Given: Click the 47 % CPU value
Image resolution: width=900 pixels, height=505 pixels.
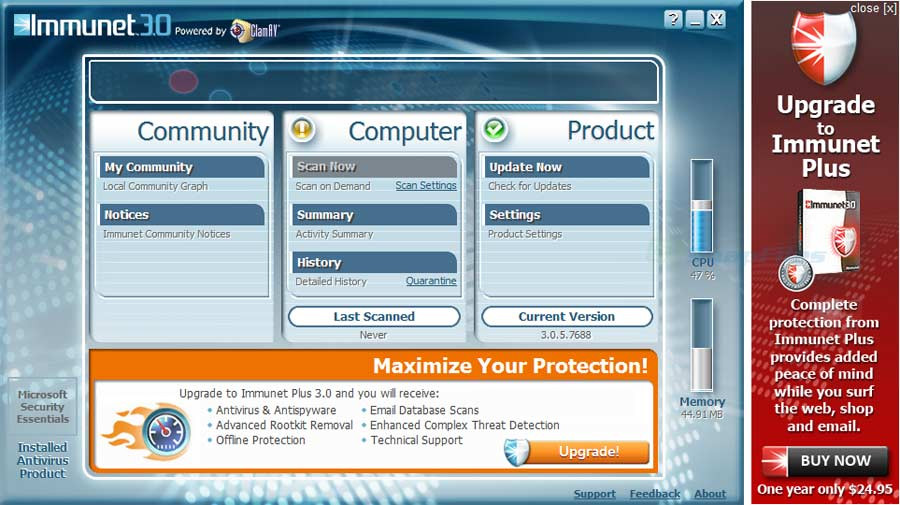Looking at the screenshot, I should (x=703, y=276).
